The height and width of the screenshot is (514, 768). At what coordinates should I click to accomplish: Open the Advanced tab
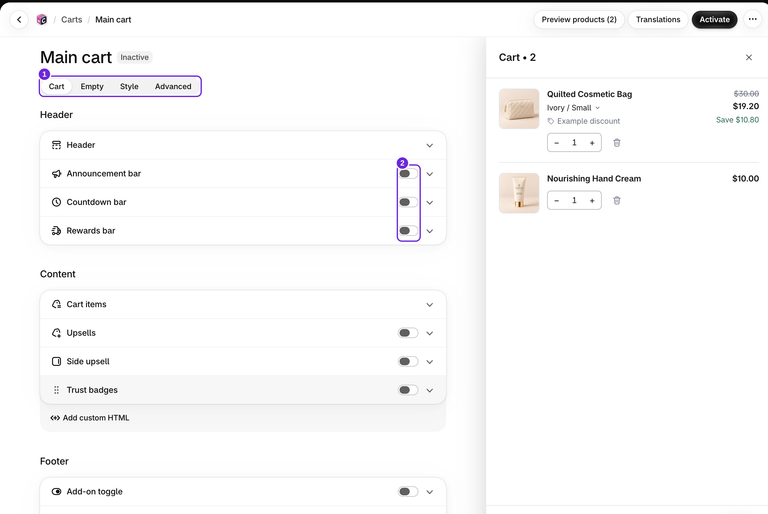coord(173,86)
